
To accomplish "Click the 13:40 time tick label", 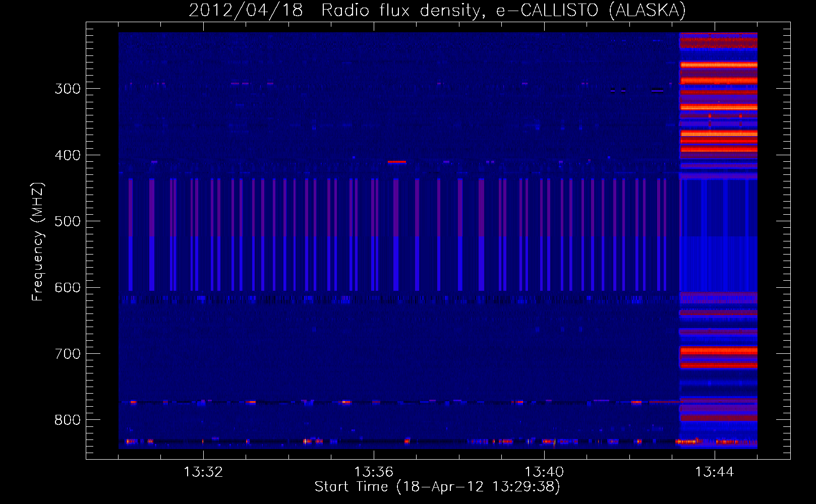I will coord(544,472).
